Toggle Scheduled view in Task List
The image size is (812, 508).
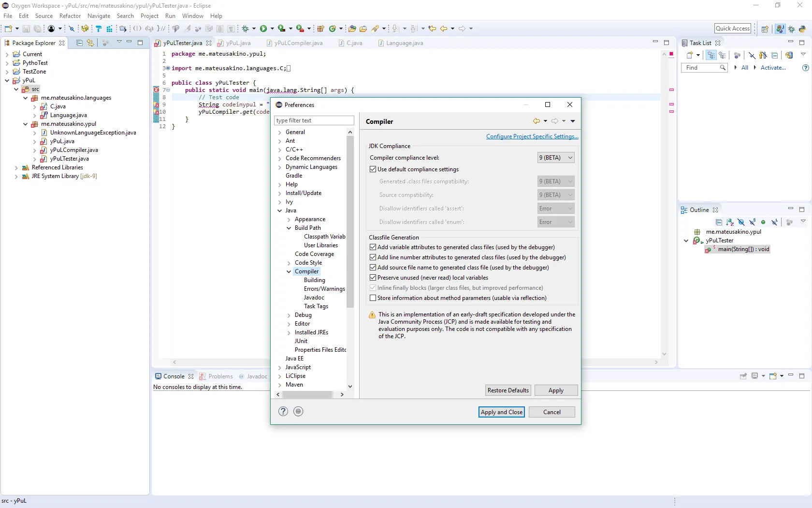722,55
